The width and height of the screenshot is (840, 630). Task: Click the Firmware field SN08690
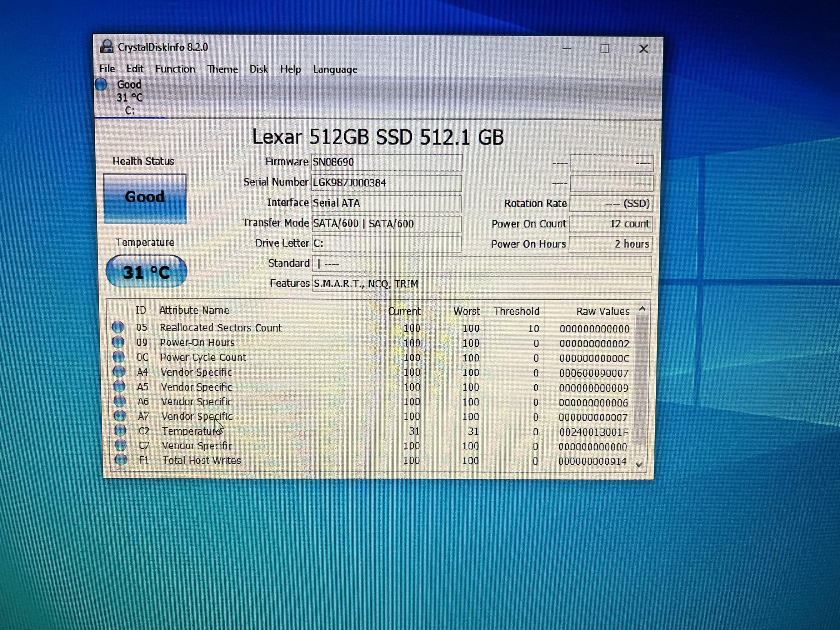coord(387,162)
